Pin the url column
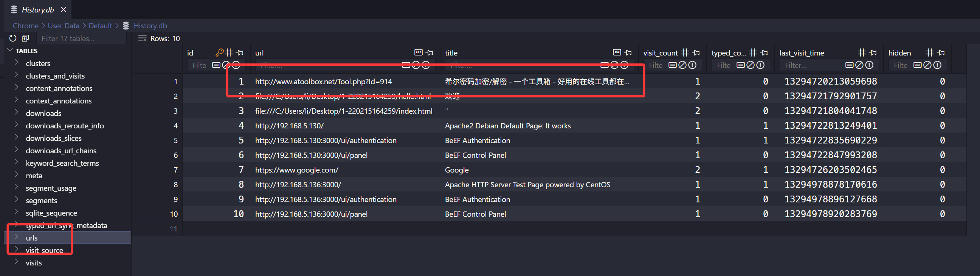Viewport: 980px width, 276px height. tap(430, 52)
